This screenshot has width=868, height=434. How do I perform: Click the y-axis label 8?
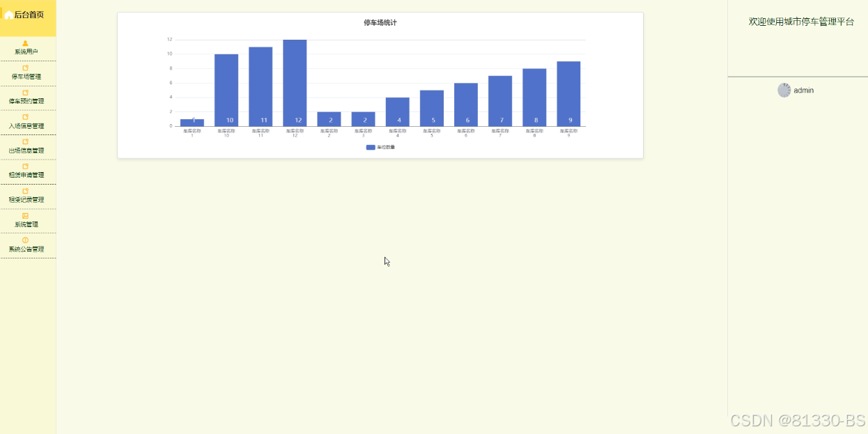(171, 68)
